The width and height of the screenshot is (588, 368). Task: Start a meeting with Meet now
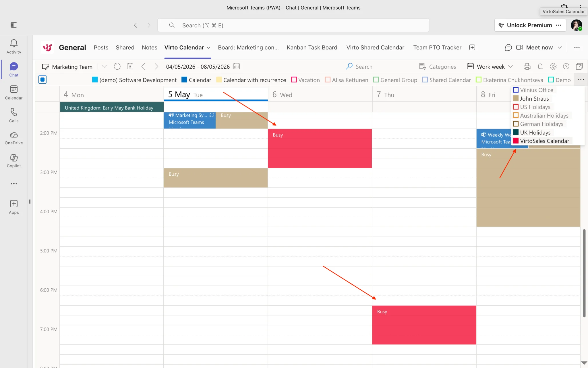coord(535,47)
